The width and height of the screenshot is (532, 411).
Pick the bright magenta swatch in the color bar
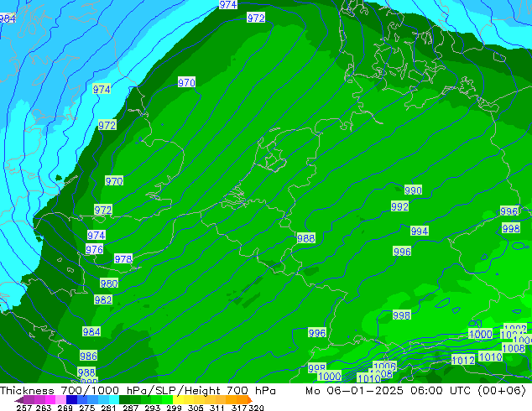[x=50, y=400]
